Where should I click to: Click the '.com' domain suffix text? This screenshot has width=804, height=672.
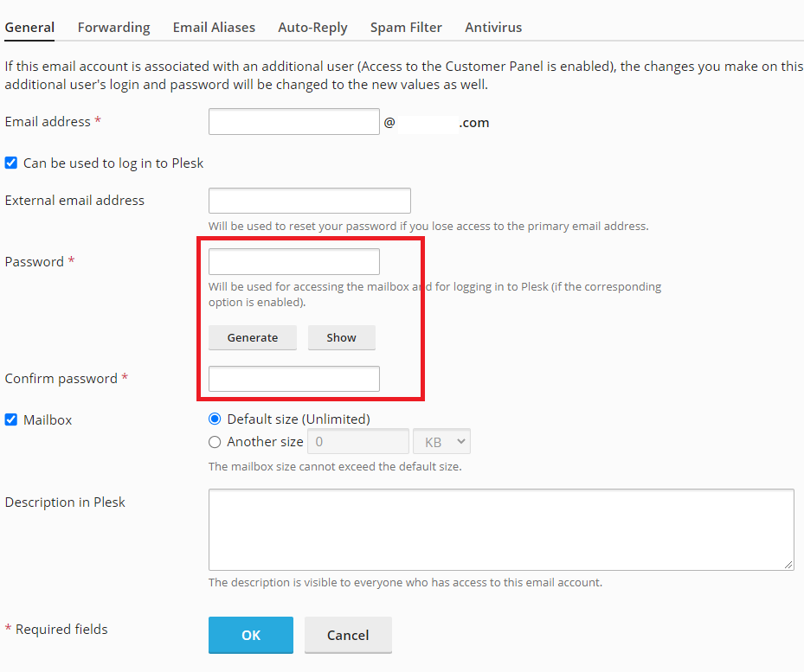pos(474,123)
